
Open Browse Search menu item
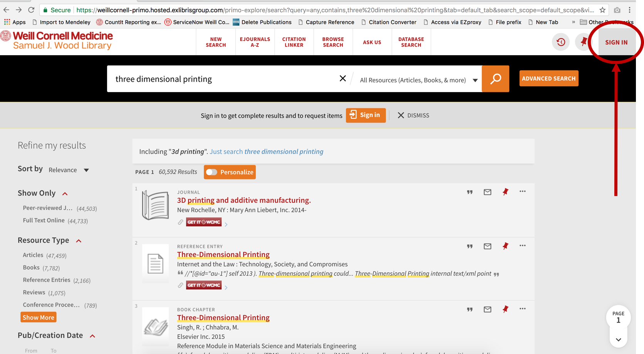coord(333,42)
